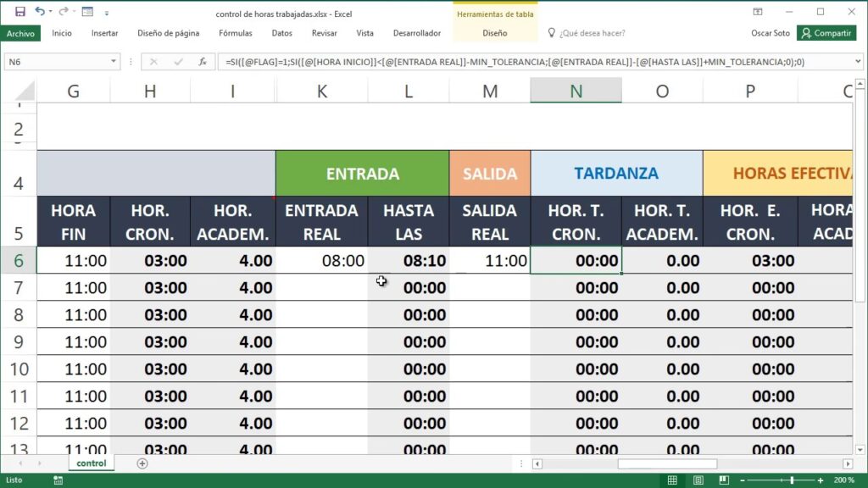Click the Oscar Soto account name
Screen dimensions: 868x488
[x=770, y=33]
